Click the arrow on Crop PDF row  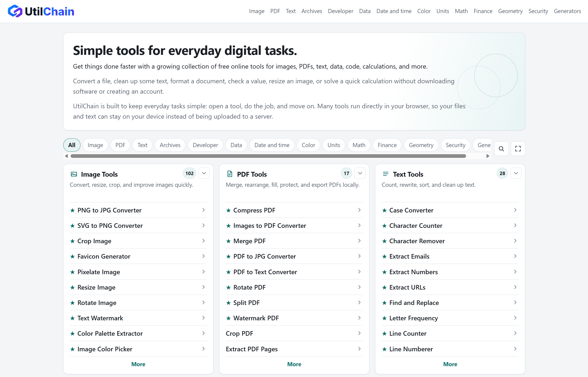tap(359, 333)
